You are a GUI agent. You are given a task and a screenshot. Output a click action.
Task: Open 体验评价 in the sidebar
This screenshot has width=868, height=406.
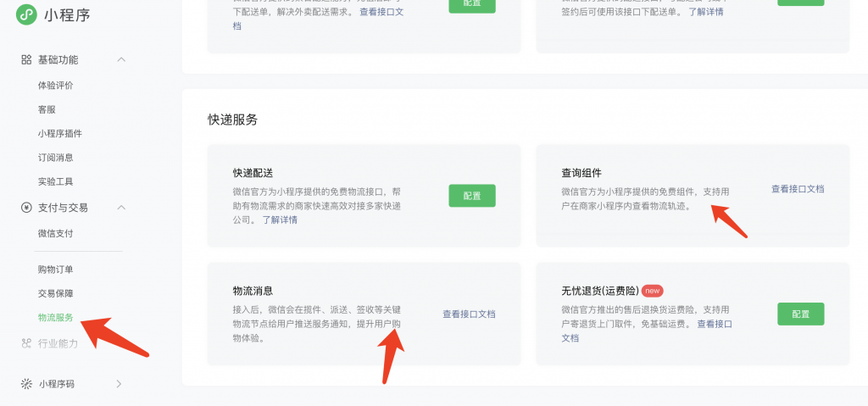[x=56, y=86]
